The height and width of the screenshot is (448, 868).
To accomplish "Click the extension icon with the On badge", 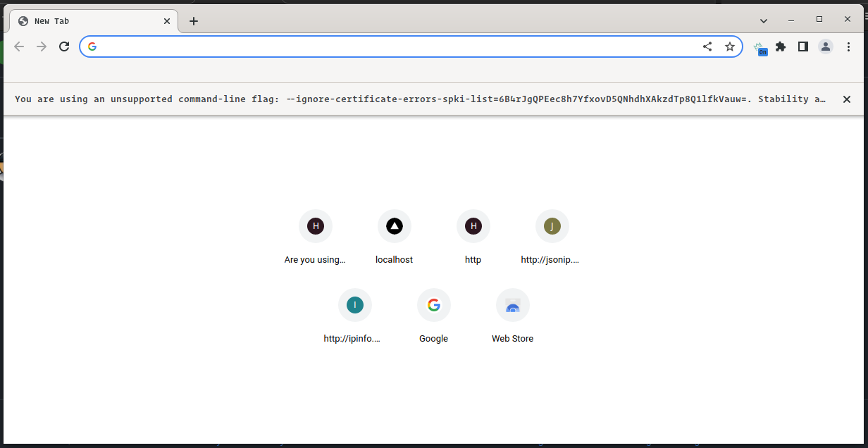I will click(x=760, y=46).
